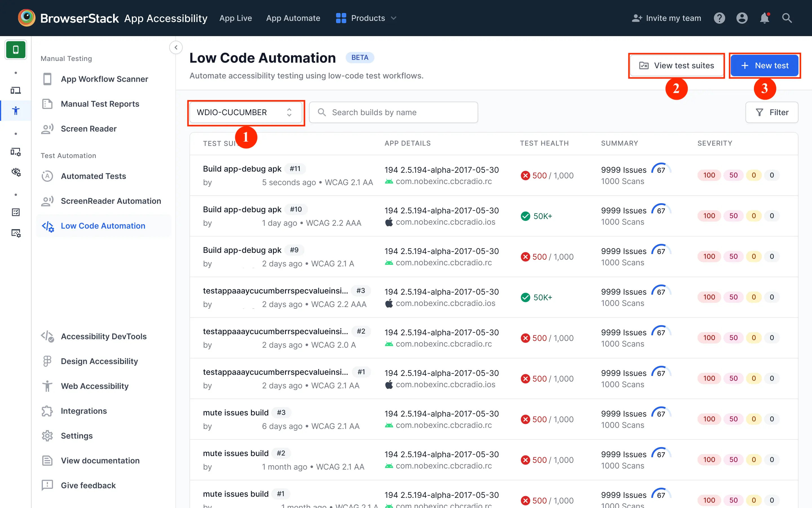The height and width of the screenshot is (508, 812).
Task: Click the checklist icon in left rail
Action: [16, 212]
